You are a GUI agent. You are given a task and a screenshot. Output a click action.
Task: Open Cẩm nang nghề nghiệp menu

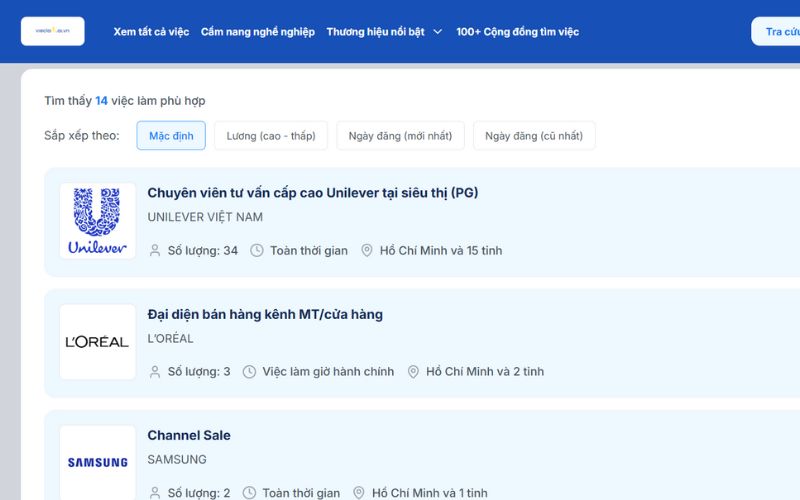258,32
